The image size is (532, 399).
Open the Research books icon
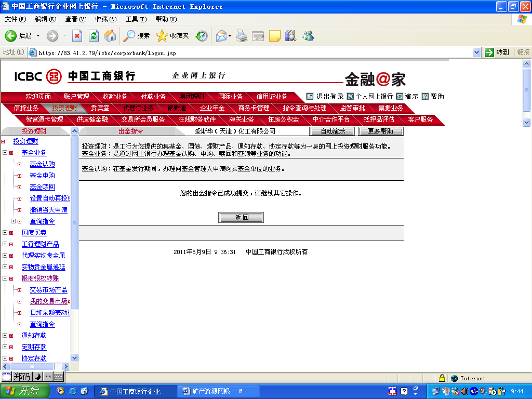(x=291, y=36)
